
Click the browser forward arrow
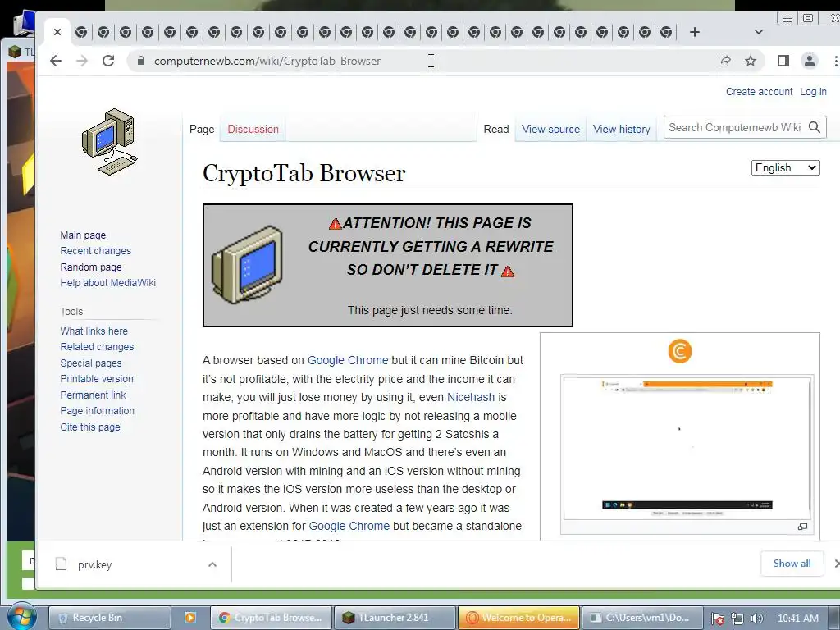tap(82, 61)
